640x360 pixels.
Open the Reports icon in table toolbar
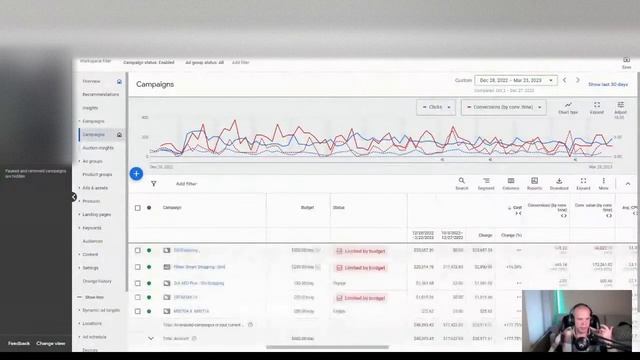coord(534,184)
